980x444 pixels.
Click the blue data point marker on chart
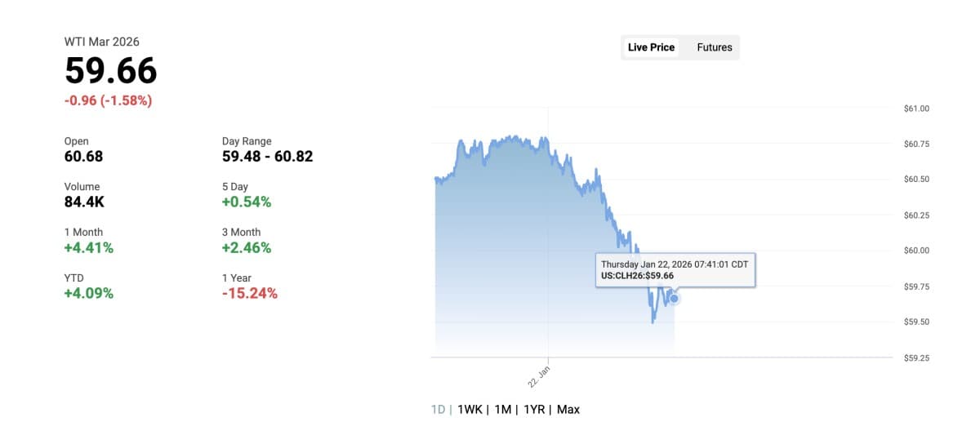coord(675,299)
